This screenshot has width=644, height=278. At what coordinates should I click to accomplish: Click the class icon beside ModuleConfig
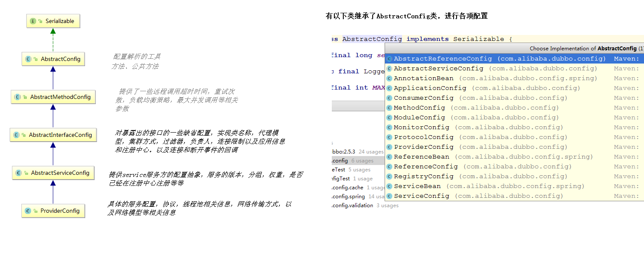(x=389, y=118)
